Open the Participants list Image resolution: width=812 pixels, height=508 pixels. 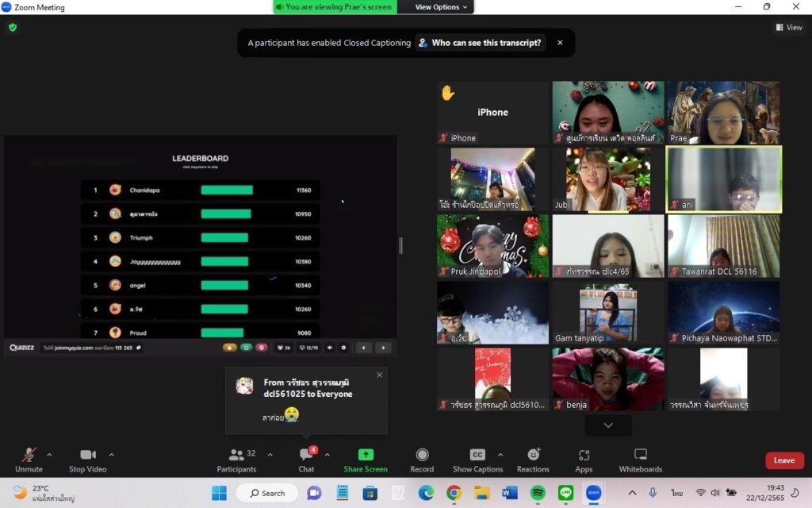coord(236,459)
